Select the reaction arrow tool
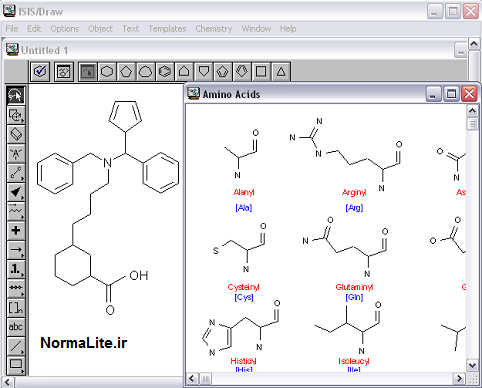Viewport: 482px width, 388px height. coord(15,250)
